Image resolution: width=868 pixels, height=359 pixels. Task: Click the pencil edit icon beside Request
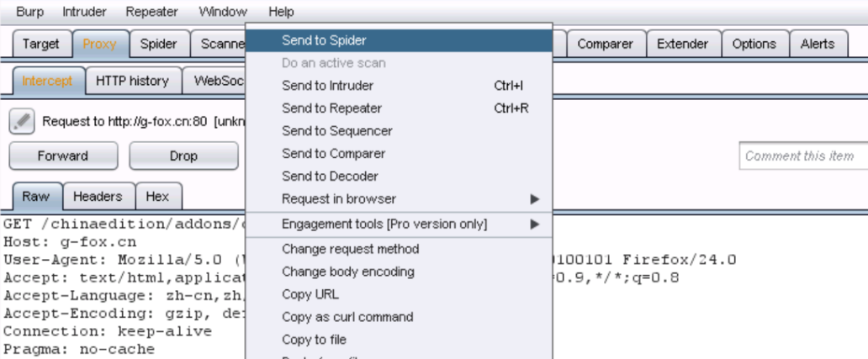22,121
